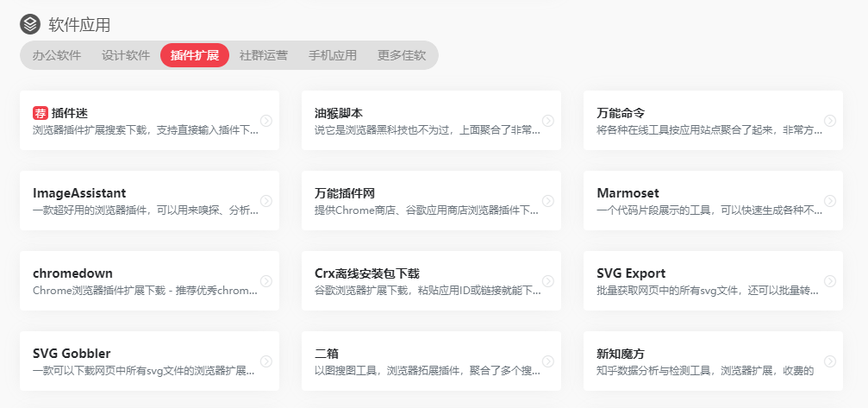This screenshot has height=408, width=868.
Task: Click description starting 说它是浏览器黑科技
Action: click(428, 131)
